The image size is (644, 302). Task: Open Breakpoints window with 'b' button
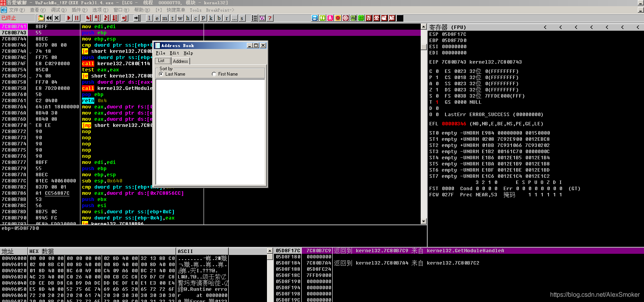219,18
